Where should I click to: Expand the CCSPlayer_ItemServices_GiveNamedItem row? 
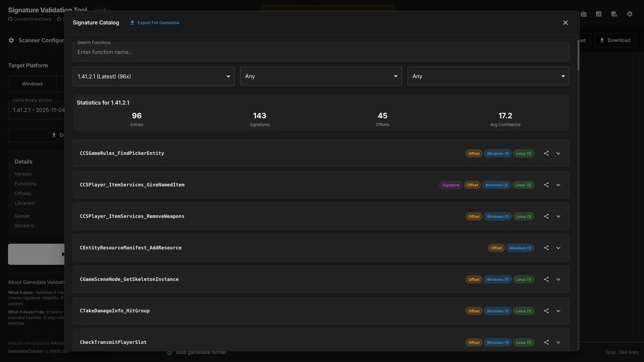coord(558,185)
